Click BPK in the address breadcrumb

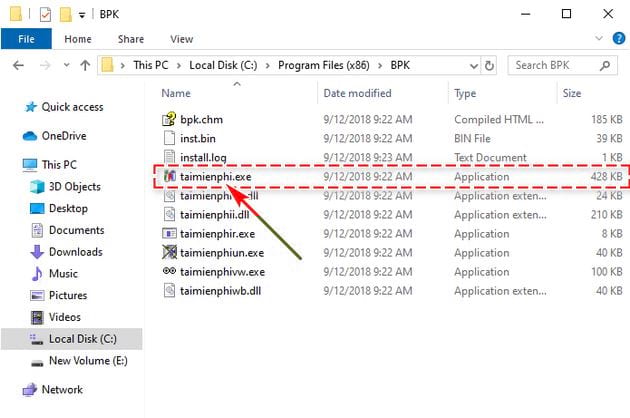(x=400, y=65)
